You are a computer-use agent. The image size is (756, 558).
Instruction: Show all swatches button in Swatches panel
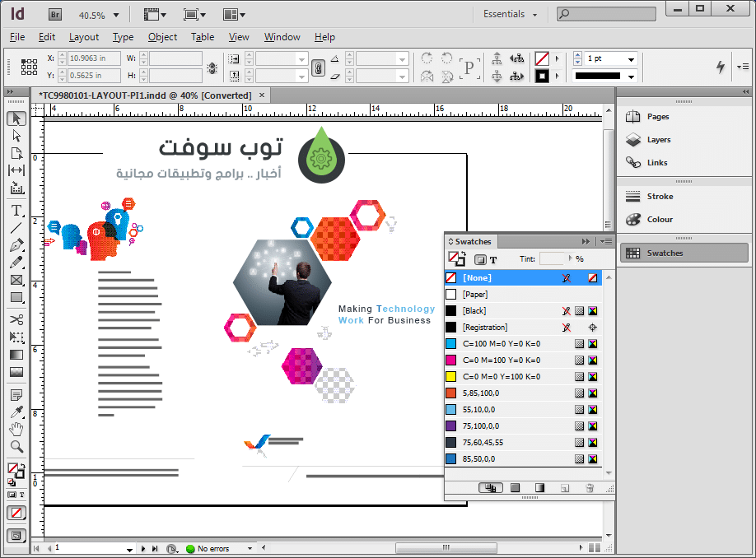coord(491,488)
